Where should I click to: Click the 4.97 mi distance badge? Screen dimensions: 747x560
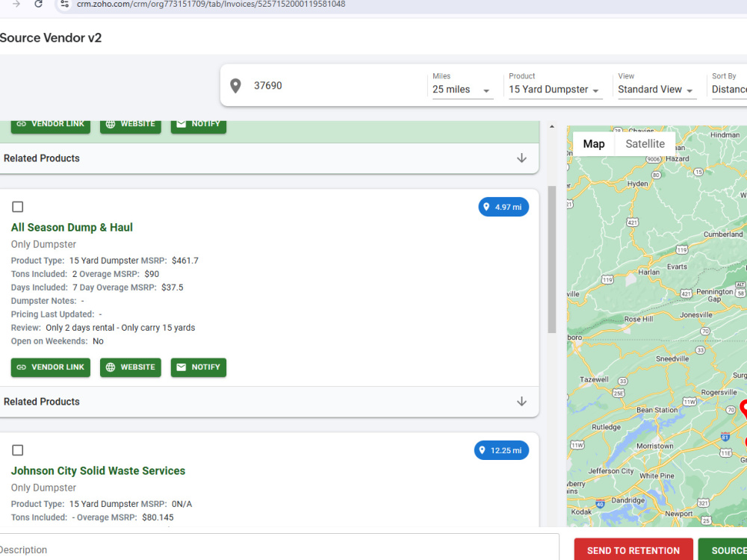pos(503,207)
